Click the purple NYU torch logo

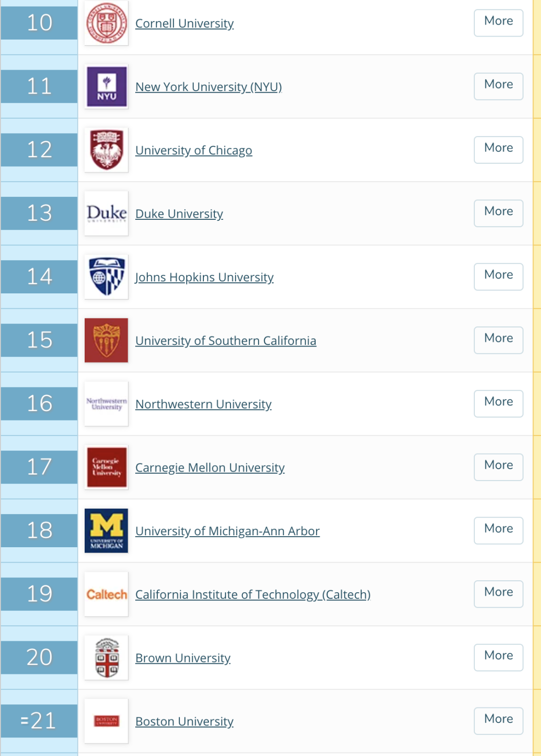(x=106, y=87)
